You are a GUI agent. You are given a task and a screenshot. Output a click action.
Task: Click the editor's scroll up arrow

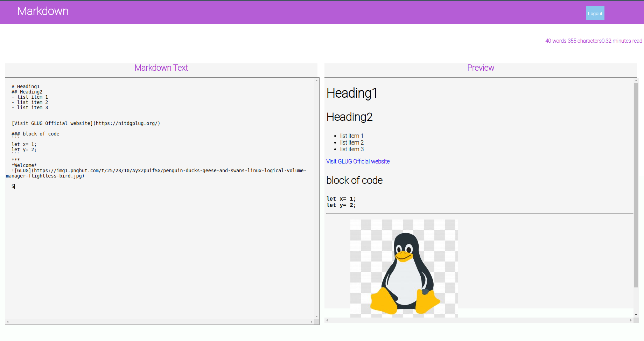coord(316,81)
